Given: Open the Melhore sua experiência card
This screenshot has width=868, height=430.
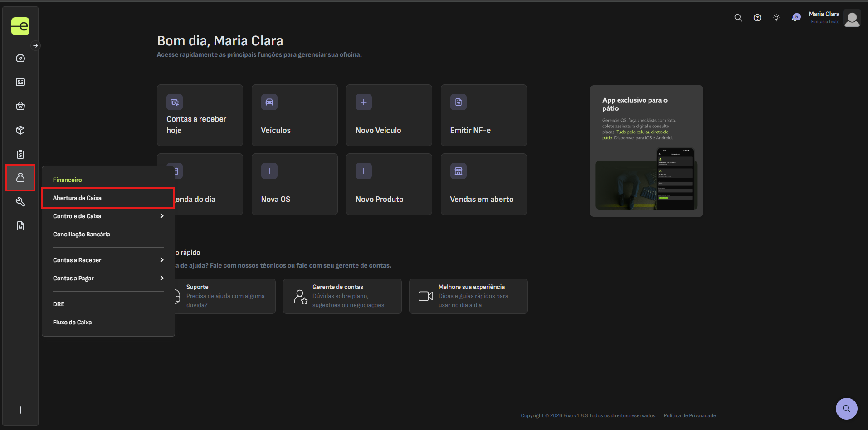Looking at the screenshot, I should click(468, 296).
